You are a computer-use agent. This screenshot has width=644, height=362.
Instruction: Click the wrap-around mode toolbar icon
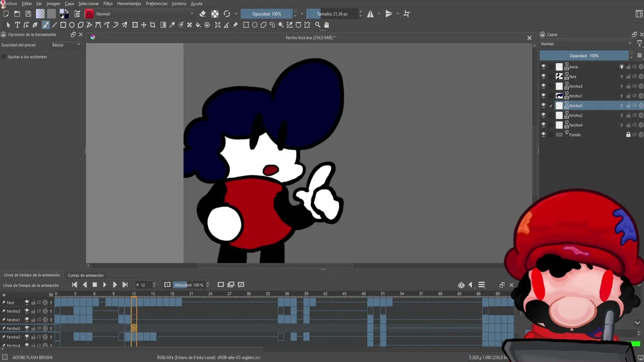(407, 14)
